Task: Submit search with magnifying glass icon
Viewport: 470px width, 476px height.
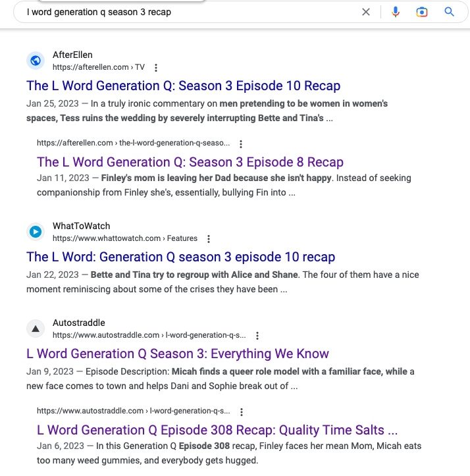Action: point(449,12)
